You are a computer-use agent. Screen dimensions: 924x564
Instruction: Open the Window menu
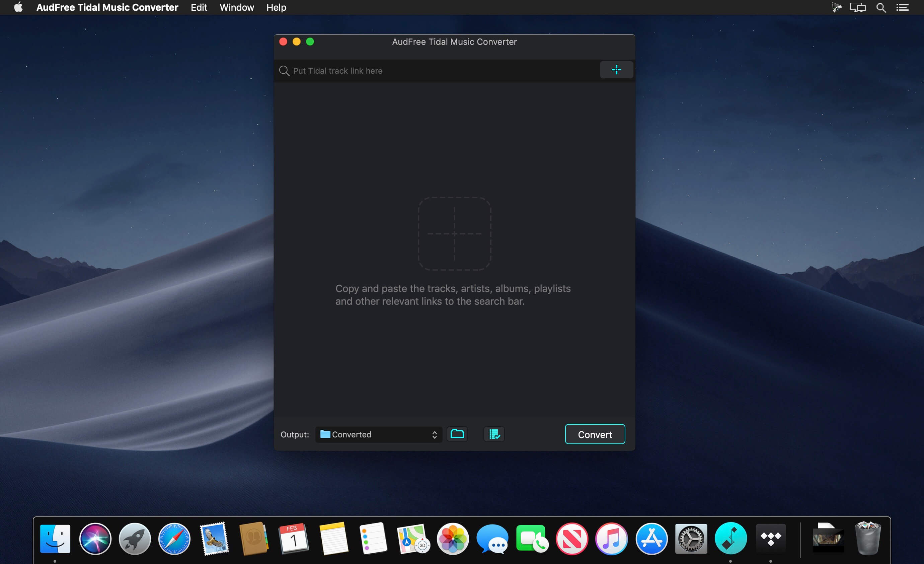[237, 7]
